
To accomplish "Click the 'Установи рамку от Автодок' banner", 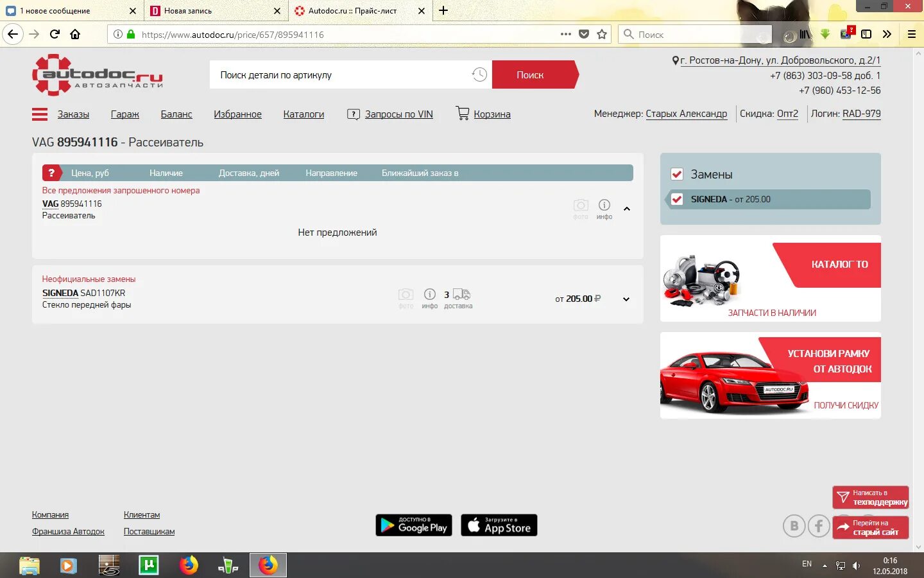I will coord(770,375).
